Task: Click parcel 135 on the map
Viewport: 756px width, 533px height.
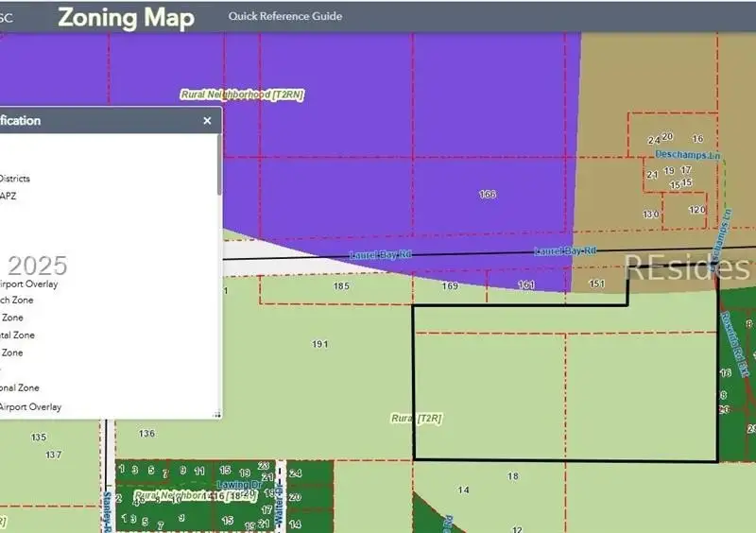Action: pyautogui.click(x=39, y=438)
